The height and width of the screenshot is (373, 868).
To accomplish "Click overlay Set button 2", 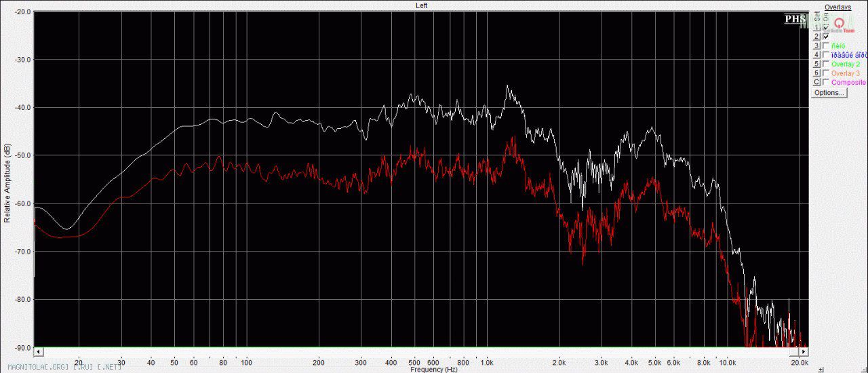I will (x=816, y=37).
